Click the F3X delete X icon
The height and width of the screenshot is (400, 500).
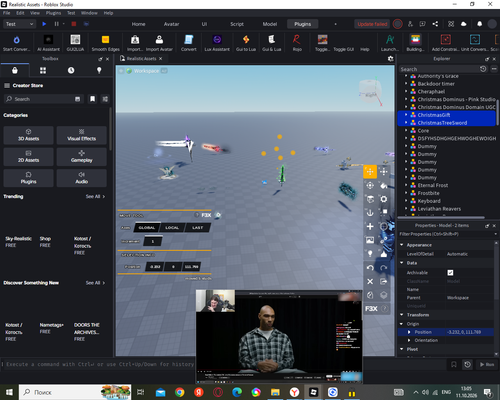pyautogui.click(x=370, y=281)
